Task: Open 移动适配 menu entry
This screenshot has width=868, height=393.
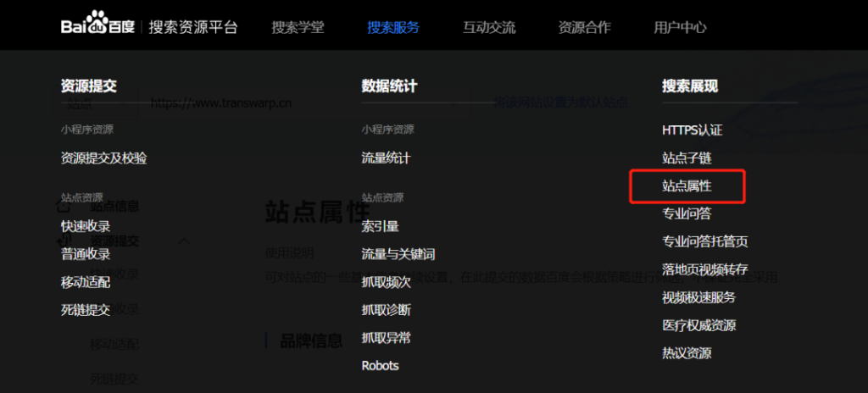Action: [x=86, y=282]
